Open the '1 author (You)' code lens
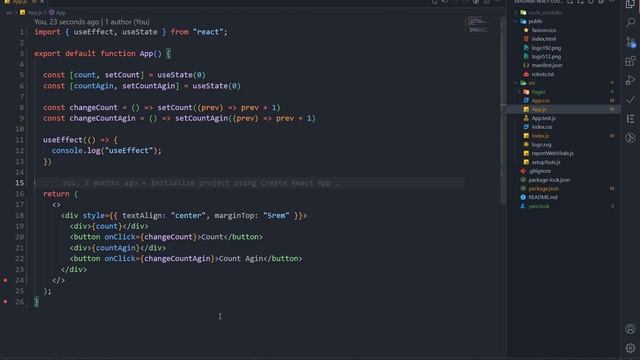The height and width of the screenshot is (360, 640). click(x=127, y=22)
